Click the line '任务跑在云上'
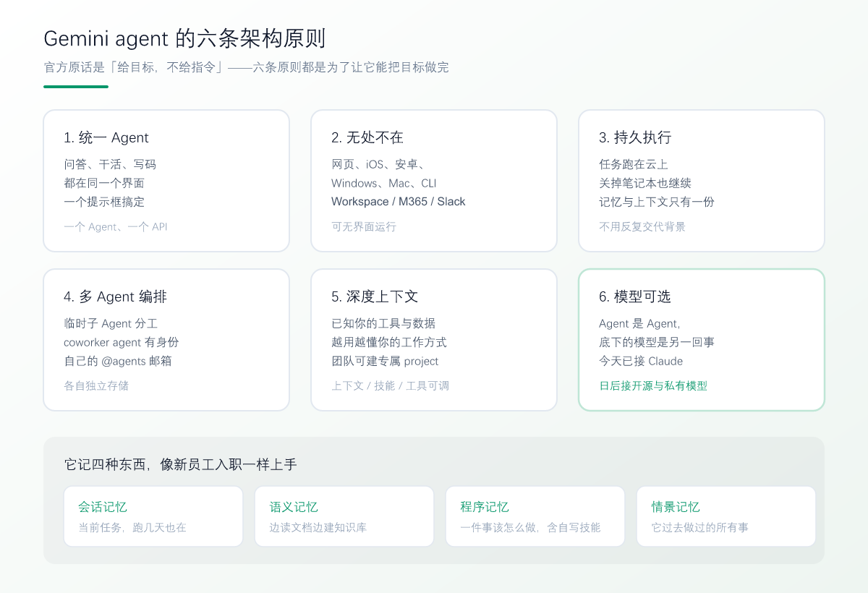 [x=634, y=164]
